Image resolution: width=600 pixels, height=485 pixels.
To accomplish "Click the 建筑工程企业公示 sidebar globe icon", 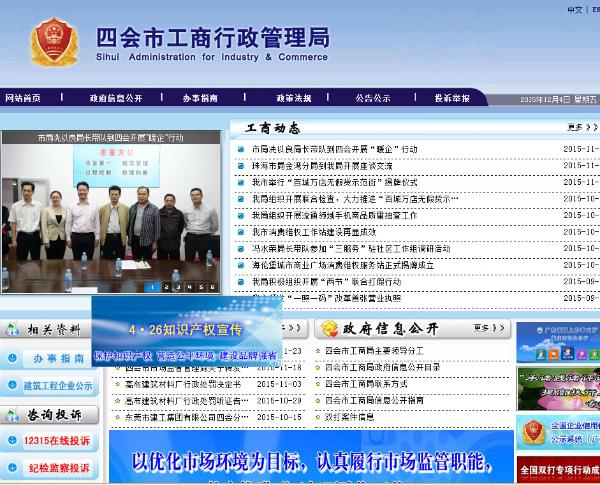I will pyautogui.click(x=10, y=385).
